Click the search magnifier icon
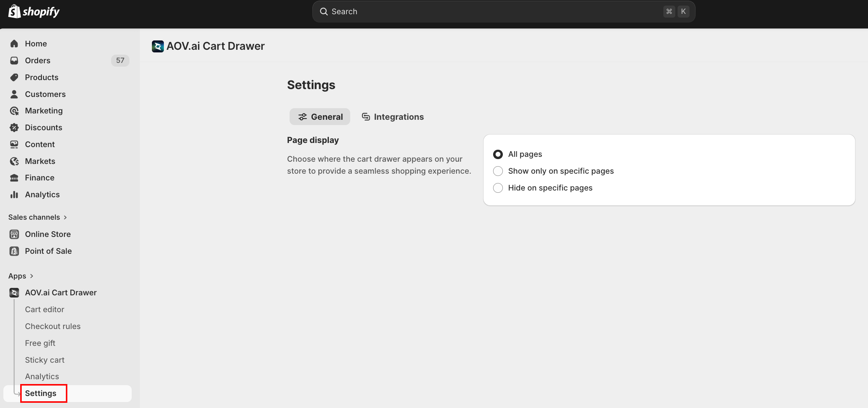 (324, 12)
